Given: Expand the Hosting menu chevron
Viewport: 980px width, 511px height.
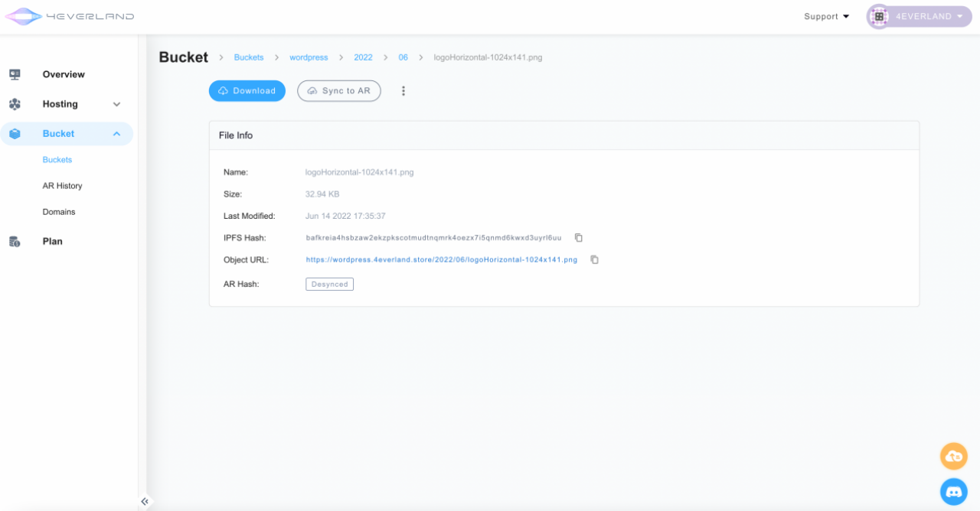Looking at the screenshot, I should click(116, 104).
